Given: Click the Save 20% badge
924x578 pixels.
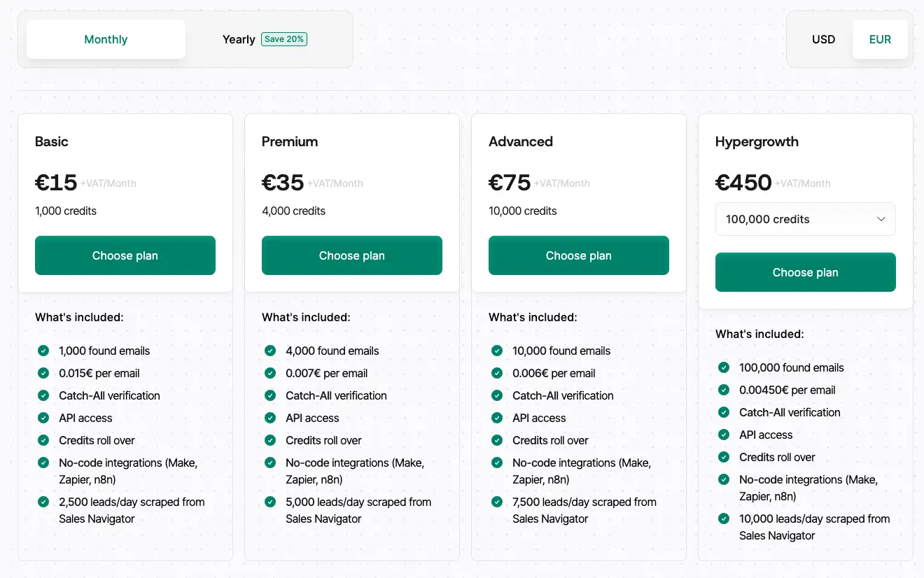Looking at the screenshot, I should click(284, 39).
